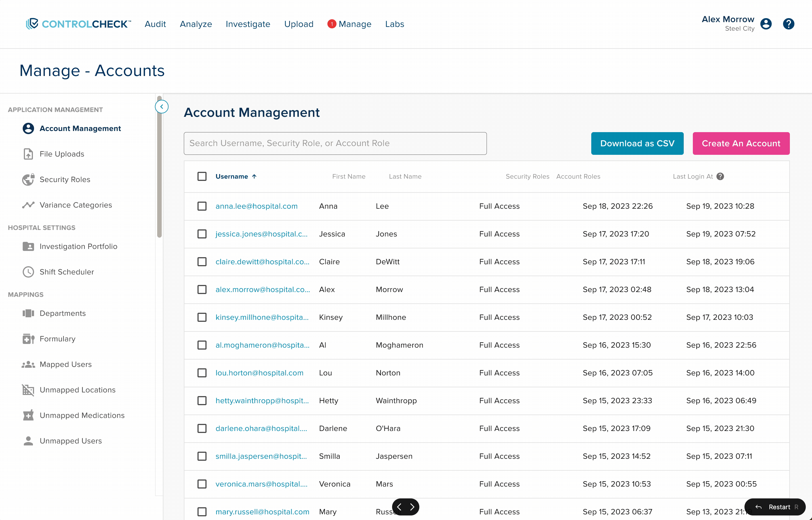Open File Uploads icon in sidebar
Screen dimensions: 812x520
click(28, 154)
